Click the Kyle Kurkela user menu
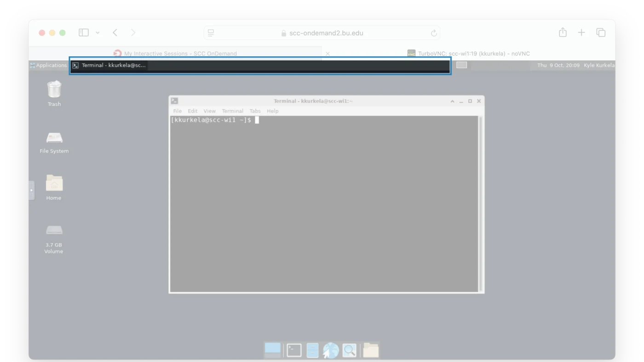The height and width of the screenshot is (362, 644). (x=599, y=65)
